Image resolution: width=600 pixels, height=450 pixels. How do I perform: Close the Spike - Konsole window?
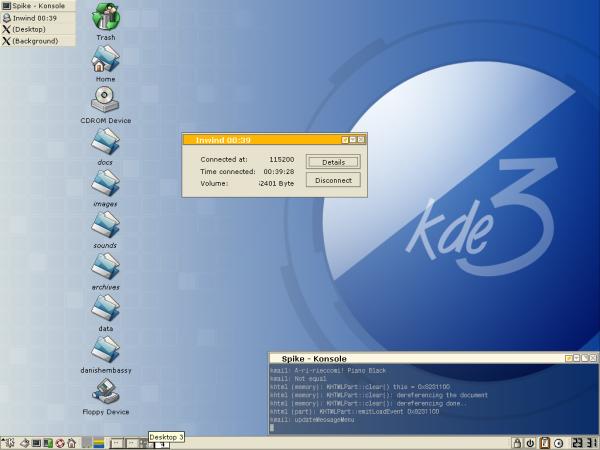pyautogui.click(x=593, y=358)
